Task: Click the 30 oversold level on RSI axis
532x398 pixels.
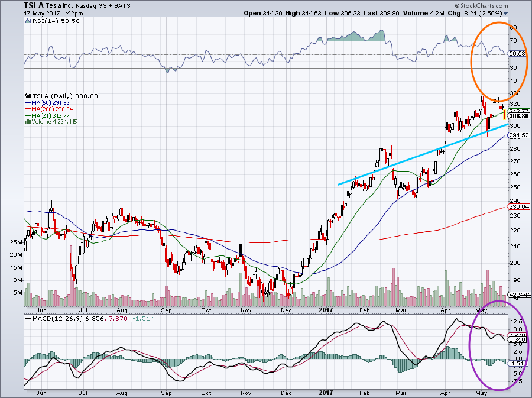Action: point(513,68)
